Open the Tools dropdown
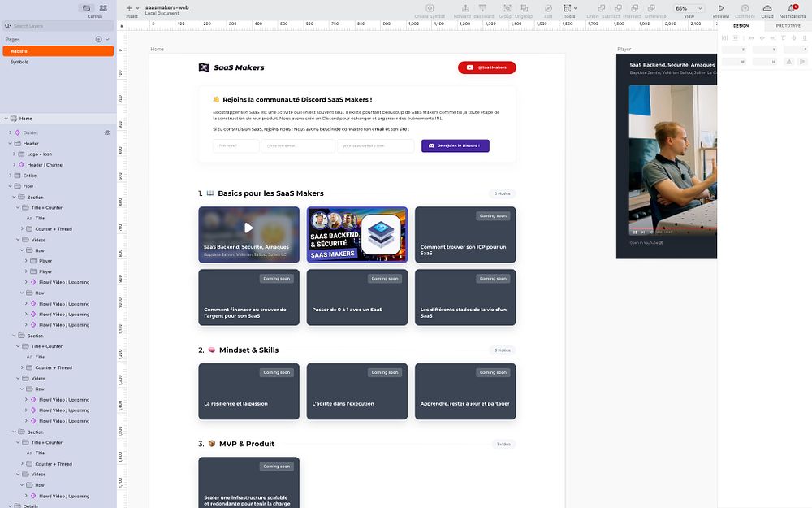 click(x=569, y=8)
